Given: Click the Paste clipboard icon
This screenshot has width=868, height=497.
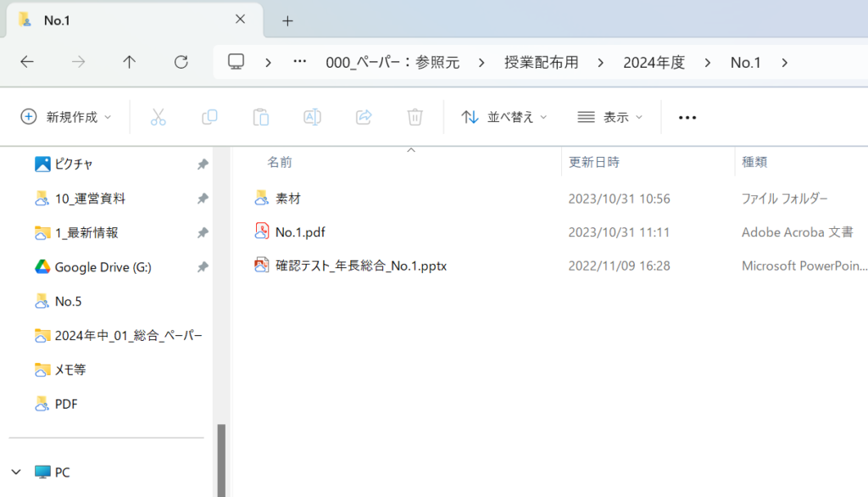Looking at the screenshot, I should (x=261, y=117).
